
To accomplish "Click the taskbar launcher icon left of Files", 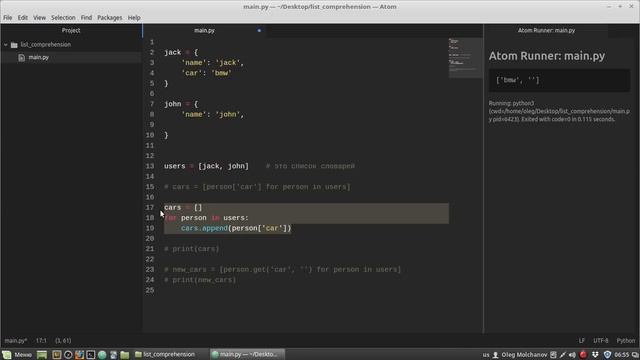I will [x=113, y=355].
